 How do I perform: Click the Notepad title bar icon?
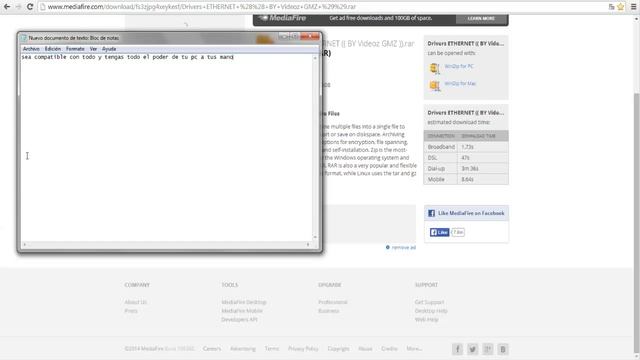click(x=24, y=38)
